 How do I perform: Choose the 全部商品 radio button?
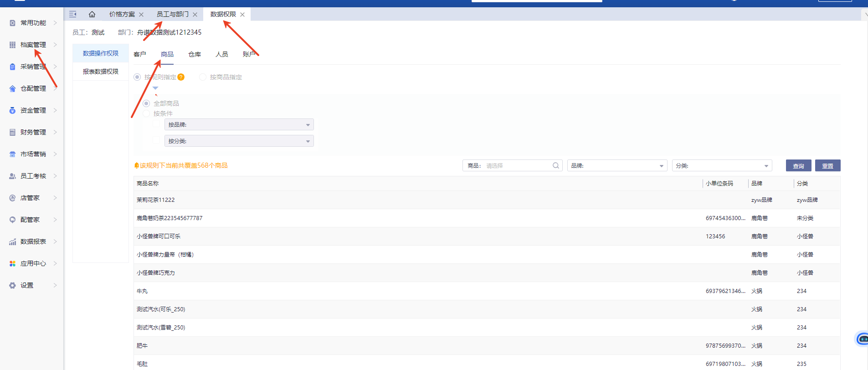[146, 103]
